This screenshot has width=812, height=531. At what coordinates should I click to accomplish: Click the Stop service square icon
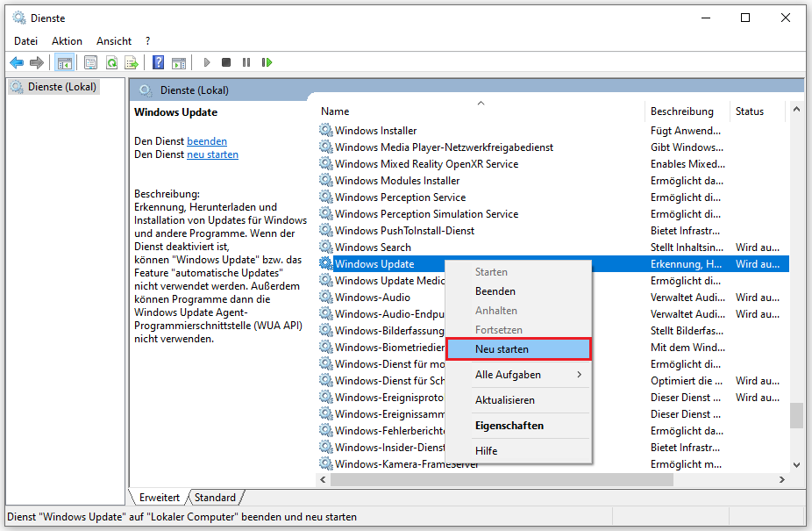click(225, 62)
